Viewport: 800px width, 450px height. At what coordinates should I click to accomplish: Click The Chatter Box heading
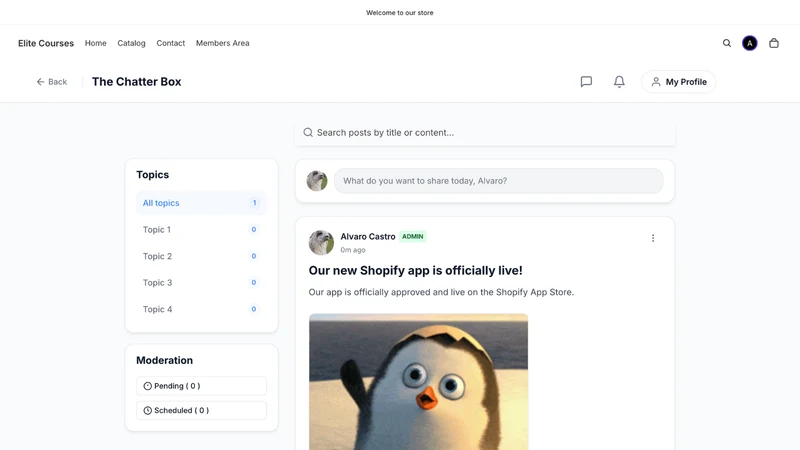point(136,82)
